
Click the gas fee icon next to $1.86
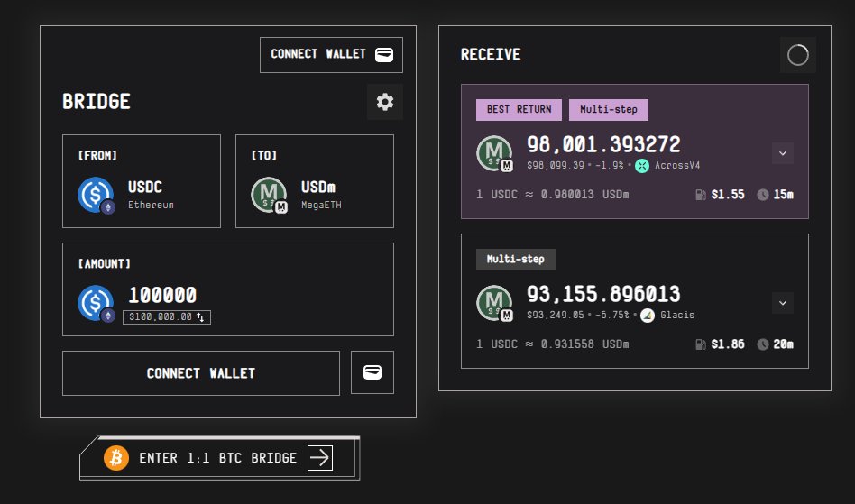coord(701,344)
